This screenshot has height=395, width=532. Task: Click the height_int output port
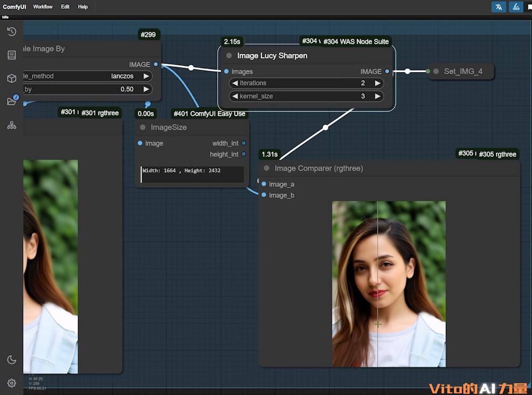point(243,154)
